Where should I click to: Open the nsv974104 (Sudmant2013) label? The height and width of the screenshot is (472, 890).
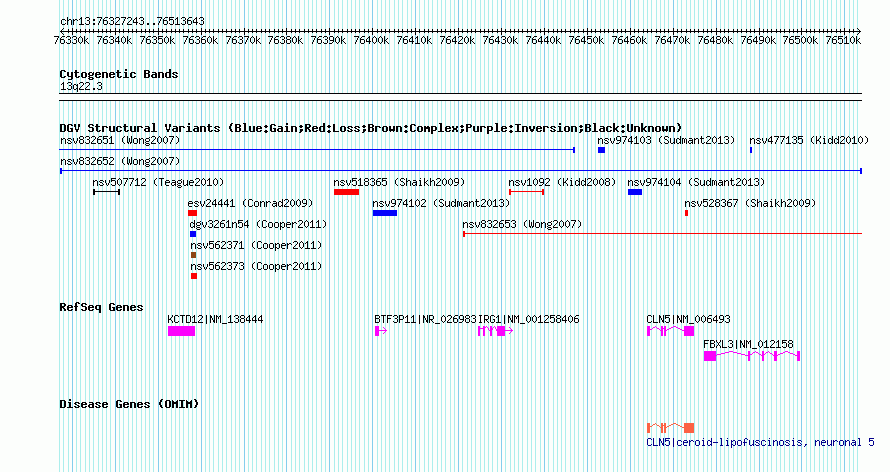(x=696, y=182)
